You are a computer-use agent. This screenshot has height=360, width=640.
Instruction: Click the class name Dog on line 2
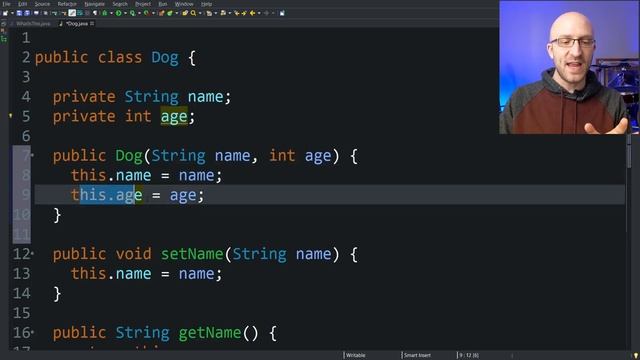point(165,57)
